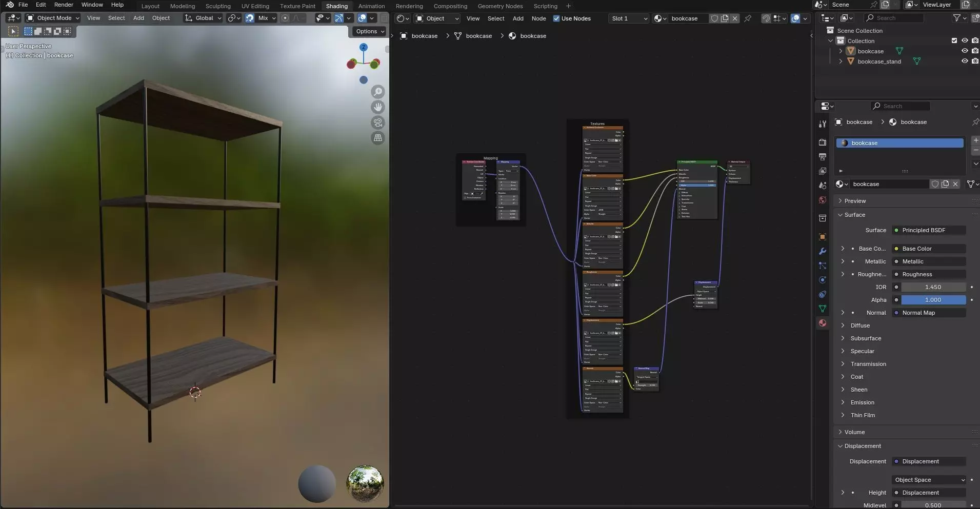Viewport: 980px width, 509px height.
Task: Click add material slot plus icon
Action: (975, 140)
